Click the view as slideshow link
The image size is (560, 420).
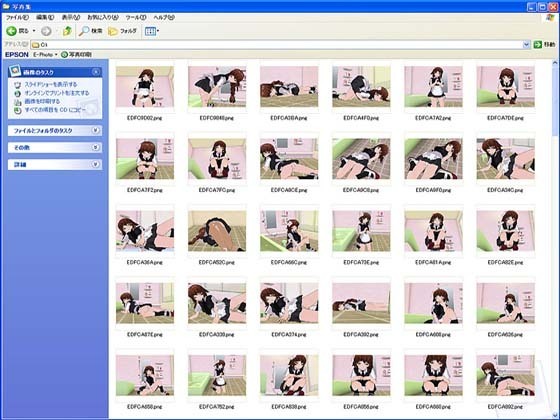(51, 85)
